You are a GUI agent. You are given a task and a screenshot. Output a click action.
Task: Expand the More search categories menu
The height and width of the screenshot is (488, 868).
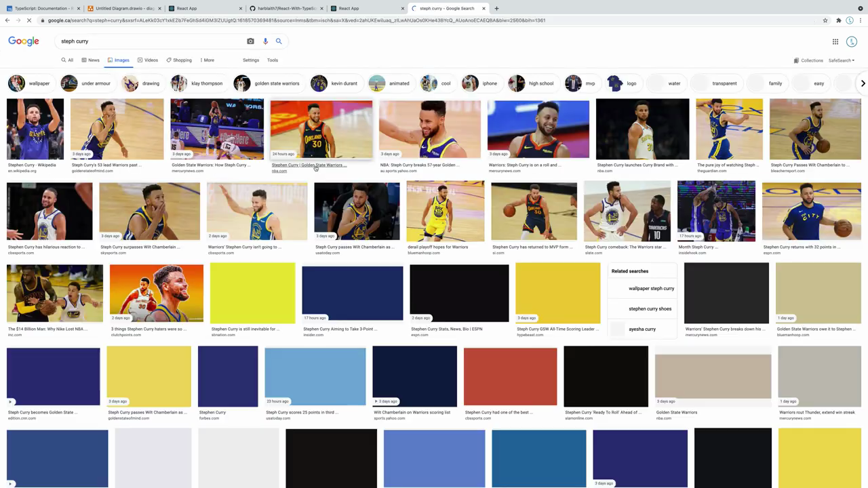(x=207, y=60)
